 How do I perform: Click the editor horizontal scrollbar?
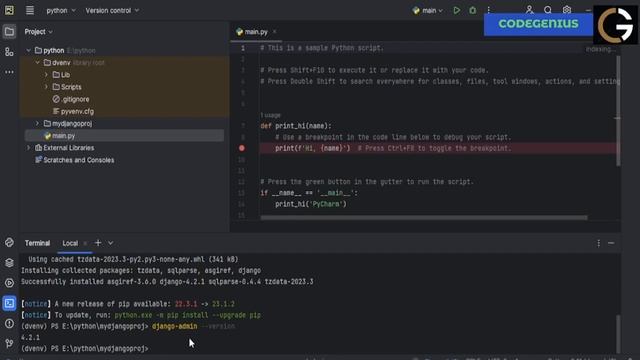pos(424,218)
